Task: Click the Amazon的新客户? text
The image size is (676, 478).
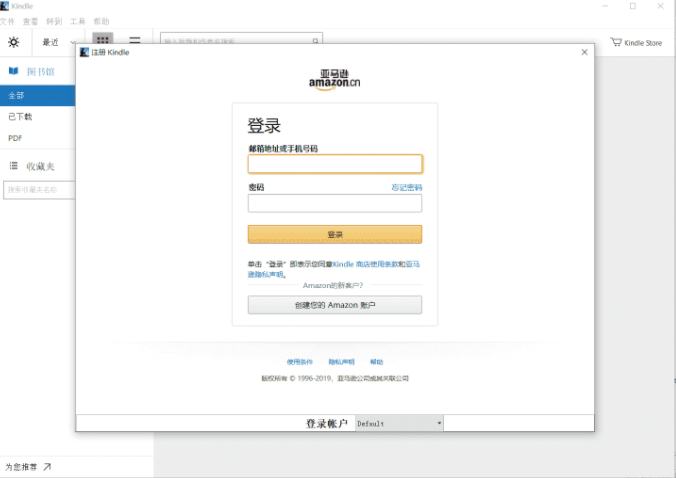Action: [333, 285]
